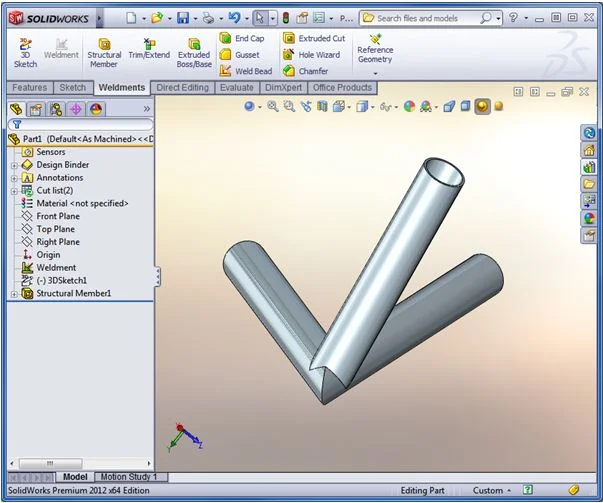Select Front Plane in tree

(x=51, y=216)
